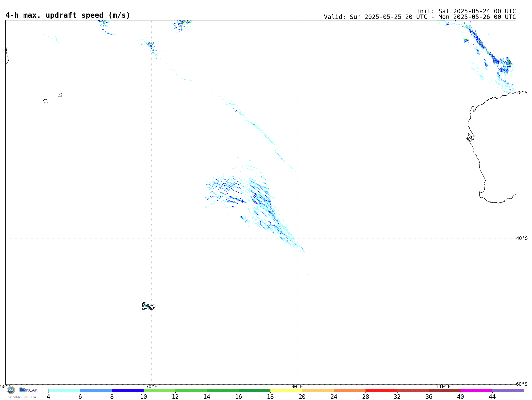Viewport: 532px width, 400px height.
Task: Select the 8-10 dark blue color swatch
Action: pos(128,391)
